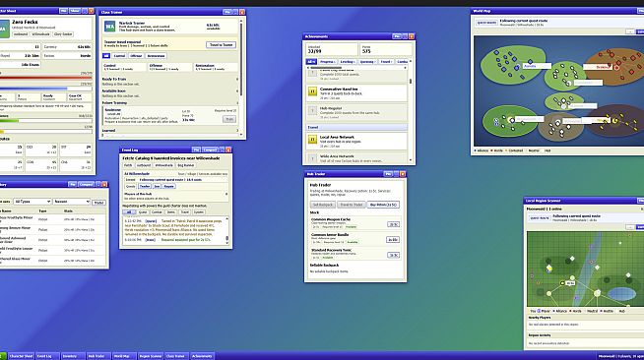Screen dimensions: 644x360
Task: Collapse the Ready To Train section
Action: click(x=170, y=79)
